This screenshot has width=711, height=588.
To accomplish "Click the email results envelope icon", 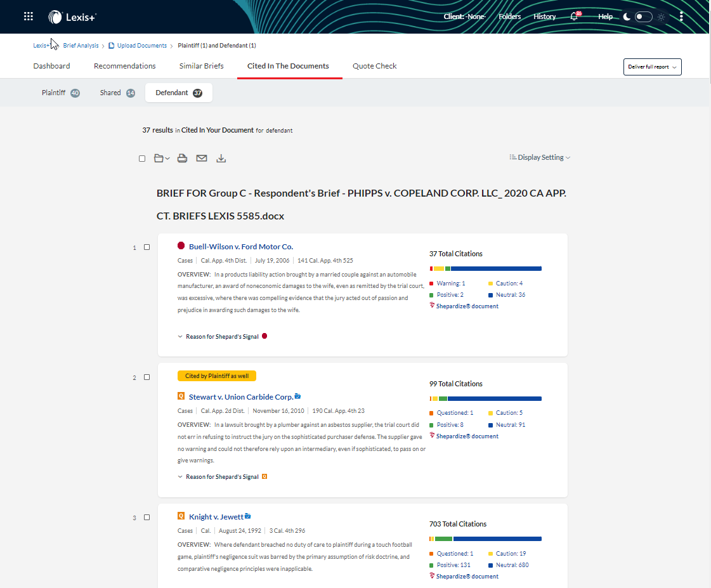I will pyautogui.click(x=202, y=158).
